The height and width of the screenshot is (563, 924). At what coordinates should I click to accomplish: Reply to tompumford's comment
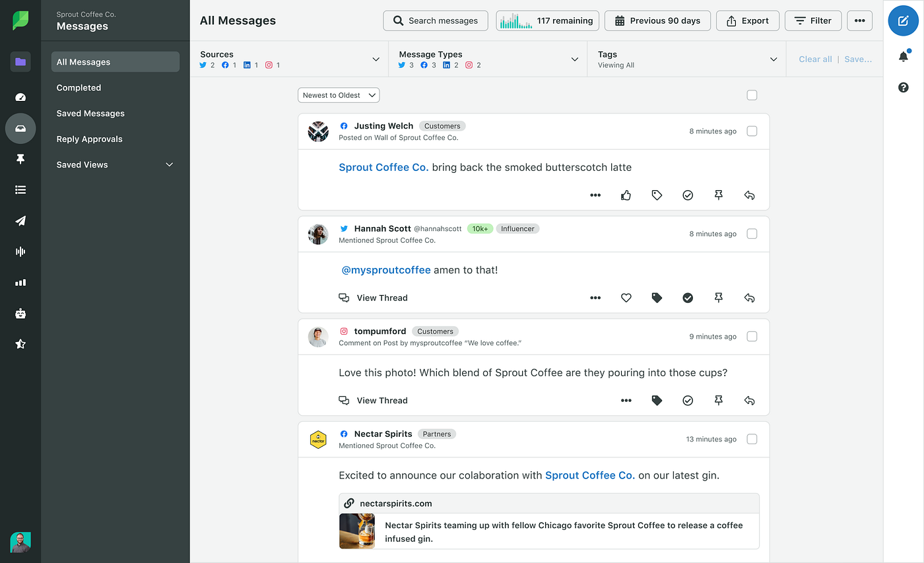coord(749,401)
